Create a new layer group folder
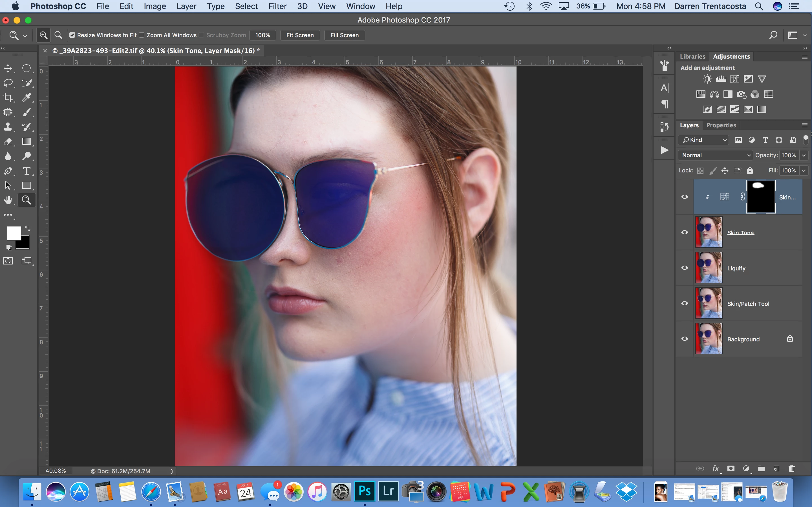The height and width of the screenshot is (507, 812). pyautogui.click(x=761, y=468)
